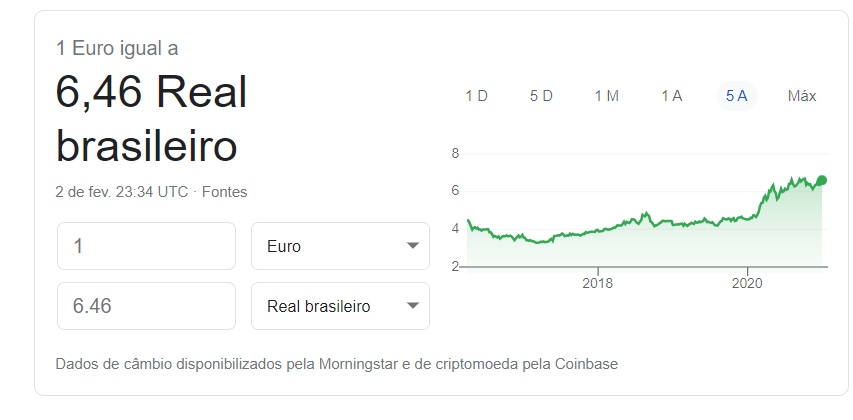Image resolution: width=853 pixels, height=420 pixels.
Task: Click the Euro amount input field
Action: [x=146, y=246]
